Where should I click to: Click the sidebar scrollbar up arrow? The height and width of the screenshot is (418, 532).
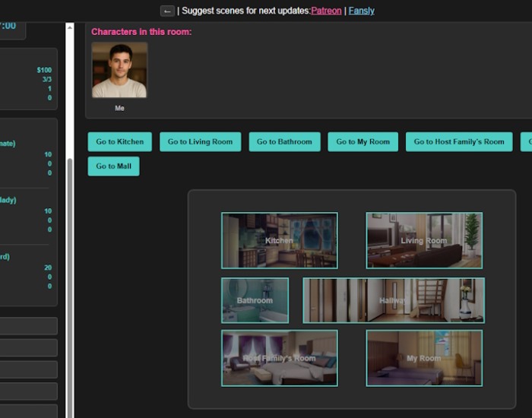click(x=70, y=28)
